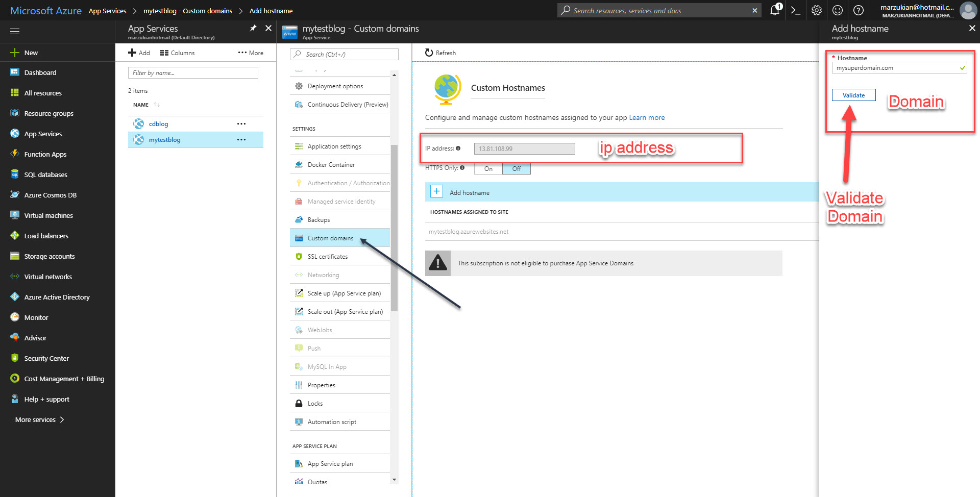Open the Learn more link
The height and width of the screenshot is (497, 980).
tap(647, 117)
